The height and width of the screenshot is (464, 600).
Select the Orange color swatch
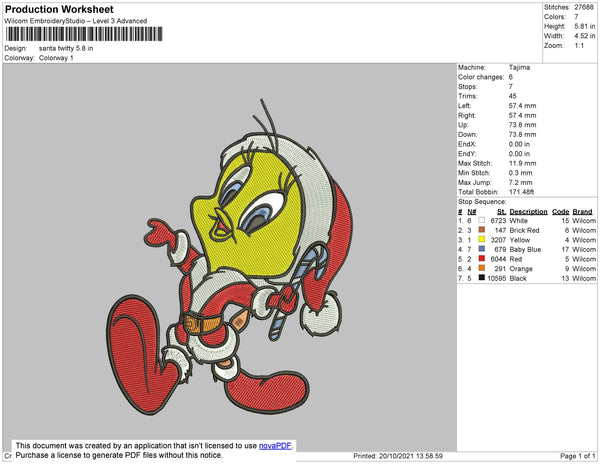(482, 268)
